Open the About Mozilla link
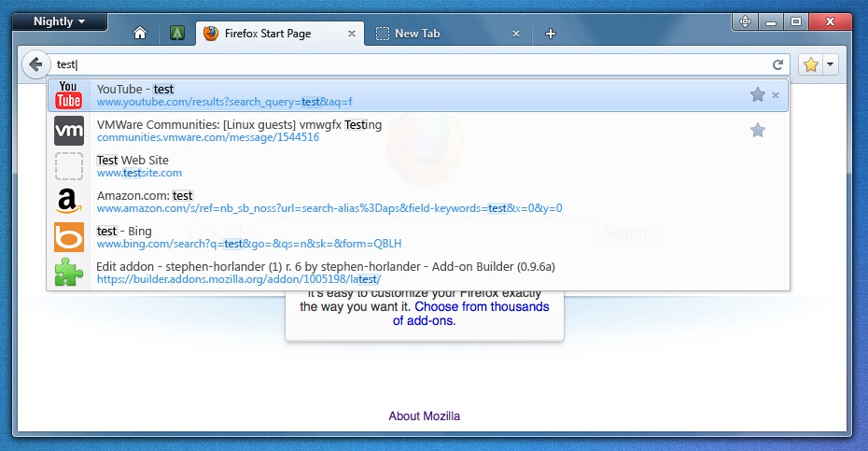 (x=424, y=416)
